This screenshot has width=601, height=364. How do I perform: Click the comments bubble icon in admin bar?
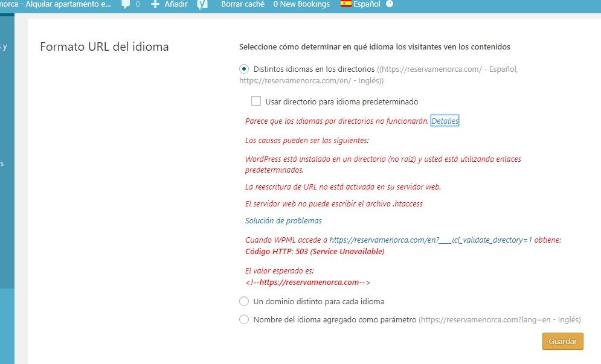(126, 4)
